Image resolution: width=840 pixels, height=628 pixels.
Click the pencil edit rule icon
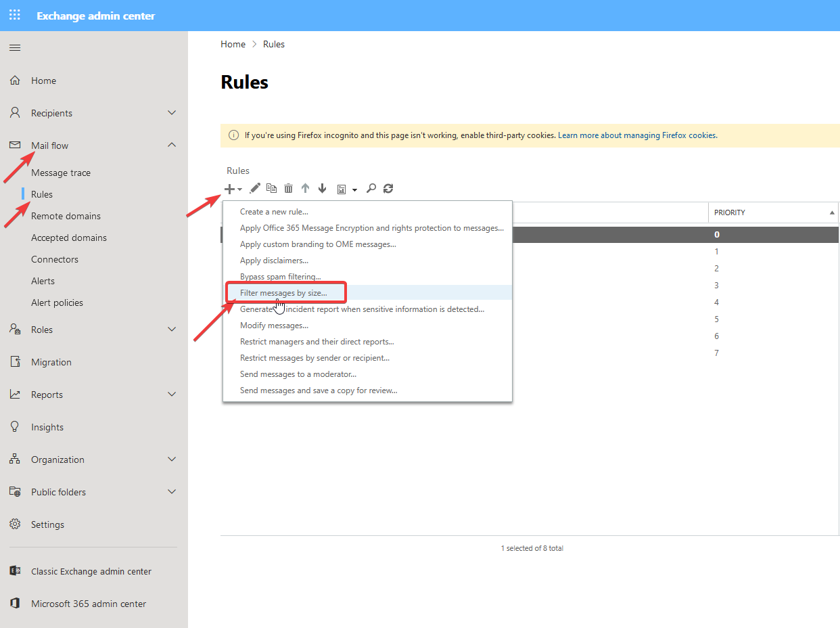coord(255,189)
